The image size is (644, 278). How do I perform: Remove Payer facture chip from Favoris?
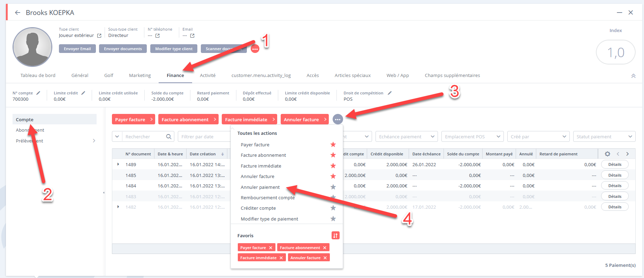tap(271, 248)
